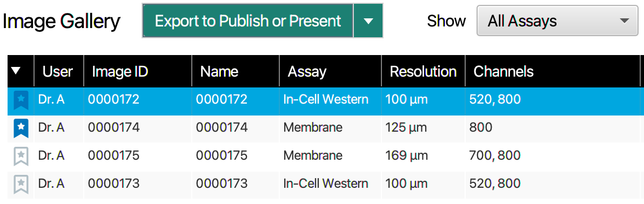The image size is (644, 204).
Task: Select the 0000175 Membrane 169 µm row
Action: coord(325,157)
